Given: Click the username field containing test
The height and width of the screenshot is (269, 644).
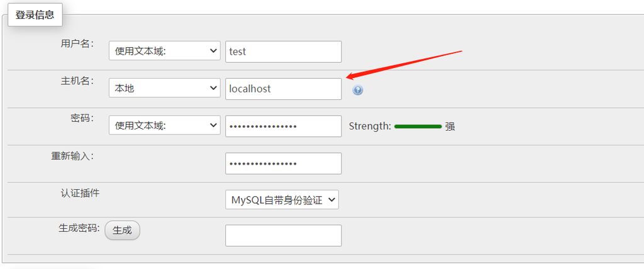Looking at the screenshot, I should point(283,52).
